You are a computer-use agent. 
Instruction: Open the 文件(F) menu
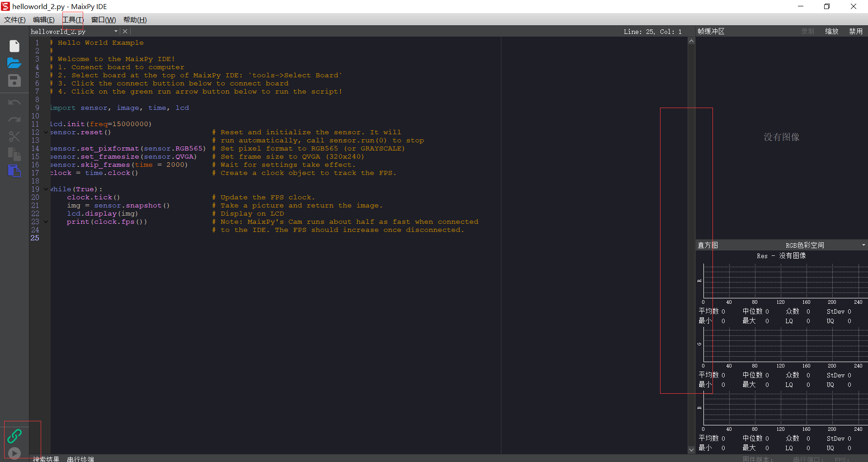tap(15, 20)
